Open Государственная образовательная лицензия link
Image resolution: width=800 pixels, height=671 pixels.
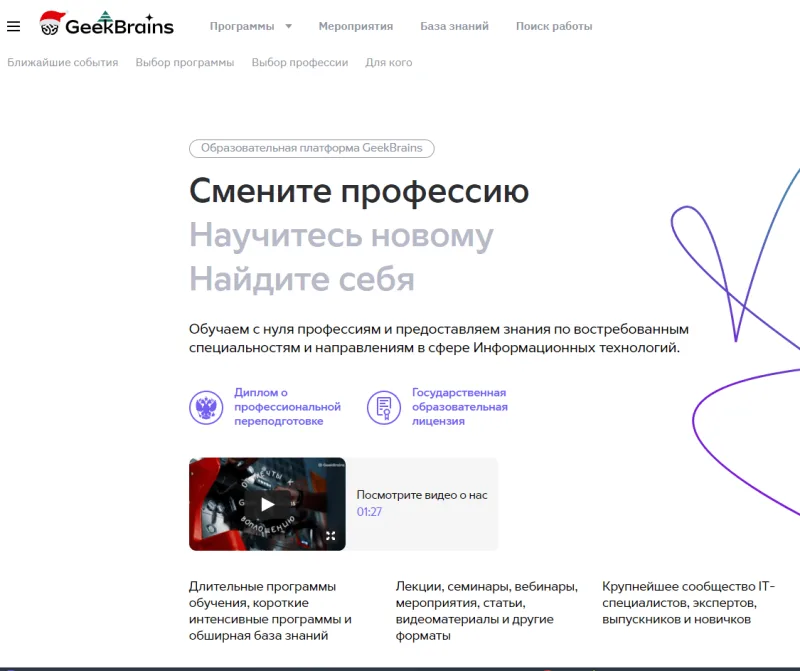pos(460,407)
